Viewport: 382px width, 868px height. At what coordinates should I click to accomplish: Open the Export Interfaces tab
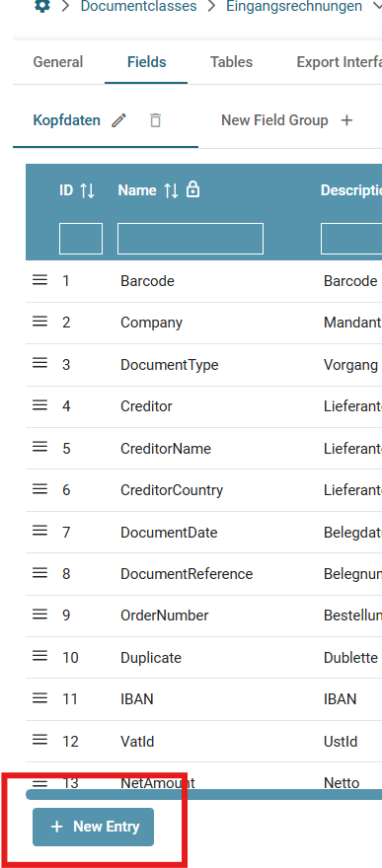pos(339,62)
